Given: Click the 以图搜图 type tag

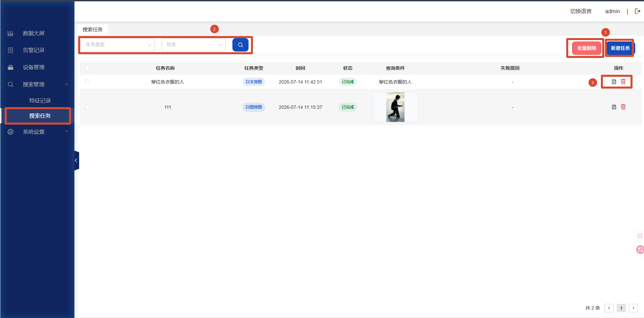Looking at the screenshot, I should click(254, 107).
